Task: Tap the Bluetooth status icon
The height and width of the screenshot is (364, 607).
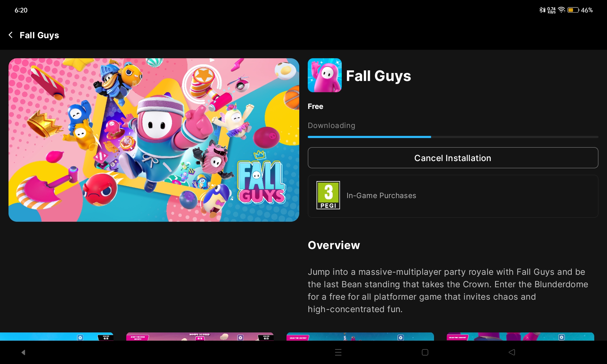Action: 541,10
